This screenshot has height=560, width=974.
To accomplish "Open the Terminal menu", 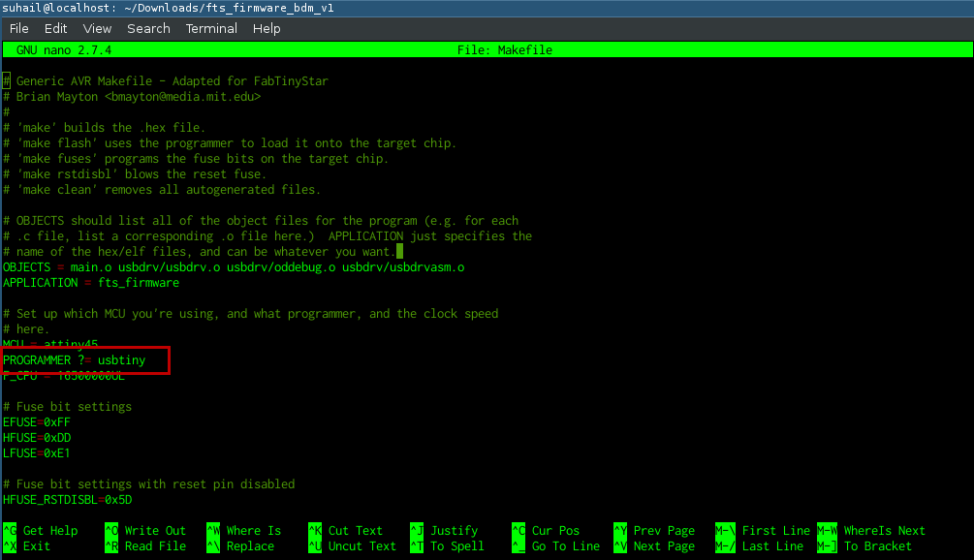I will pos(211,28).
